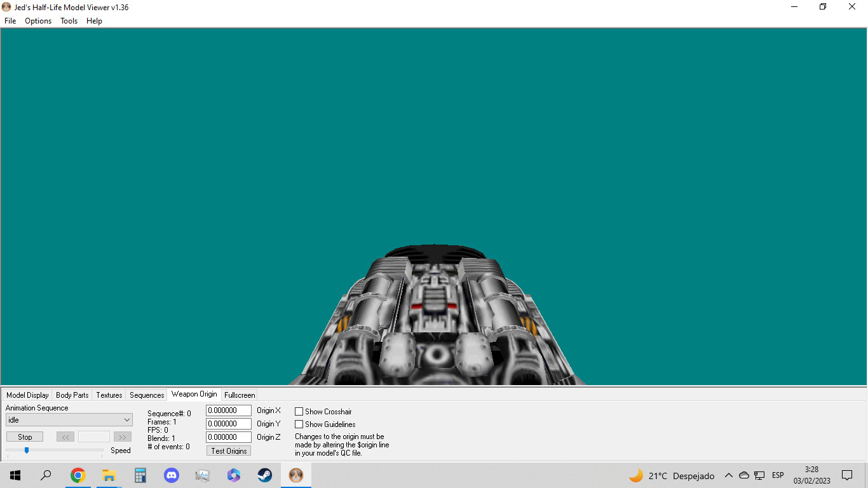Minimize the Model Viewer window
Viewport: 868px width, 488px height.
tap(794, 7)
